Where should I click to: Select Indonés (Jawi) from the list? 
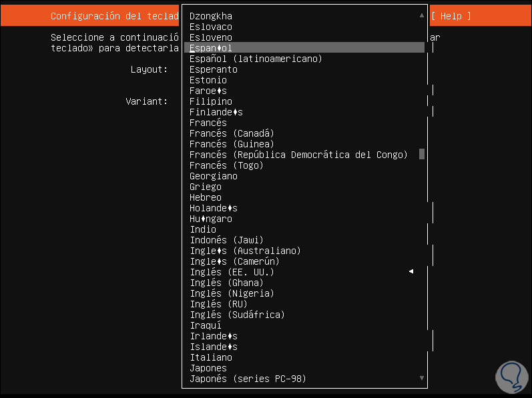(226, 240)
